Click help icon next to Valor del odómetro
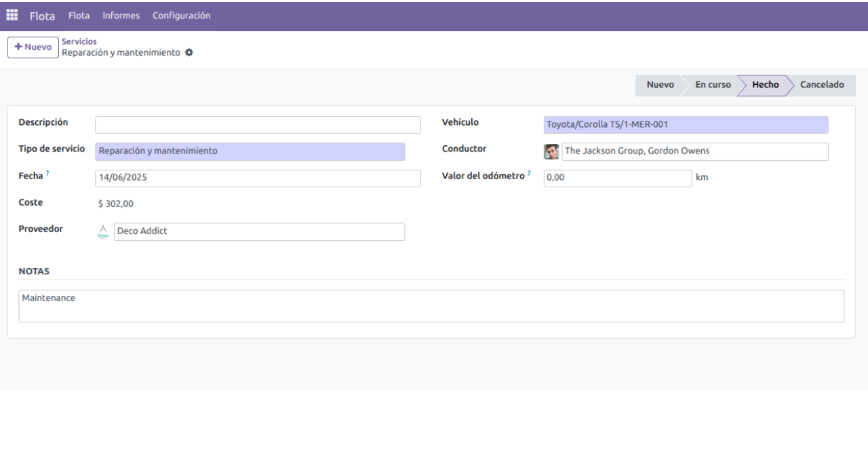868x454 pixels. 529,174
